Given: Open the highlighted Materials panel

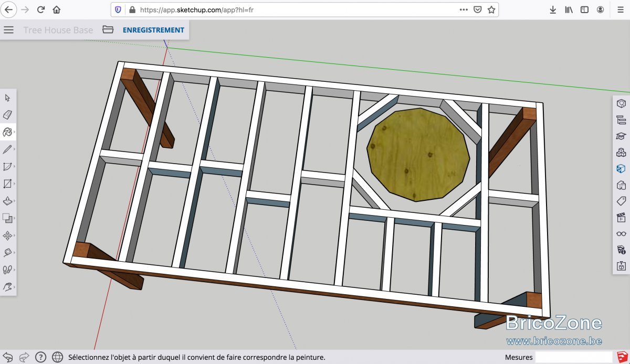Looking at the screenshot, I should [x=621, y=168].
